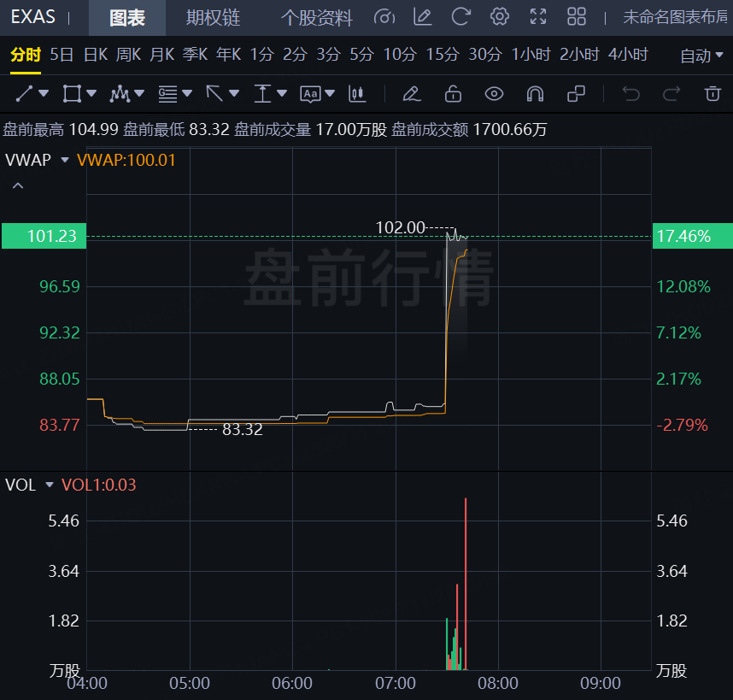Click the 101.23 current price label
Screen dimensions: 733x700
click(x=44, y=237)
